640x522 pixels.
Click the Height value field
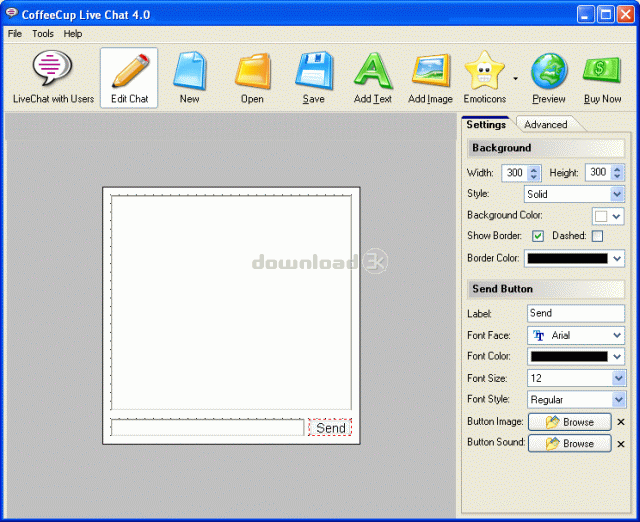(x=598, y=172)
